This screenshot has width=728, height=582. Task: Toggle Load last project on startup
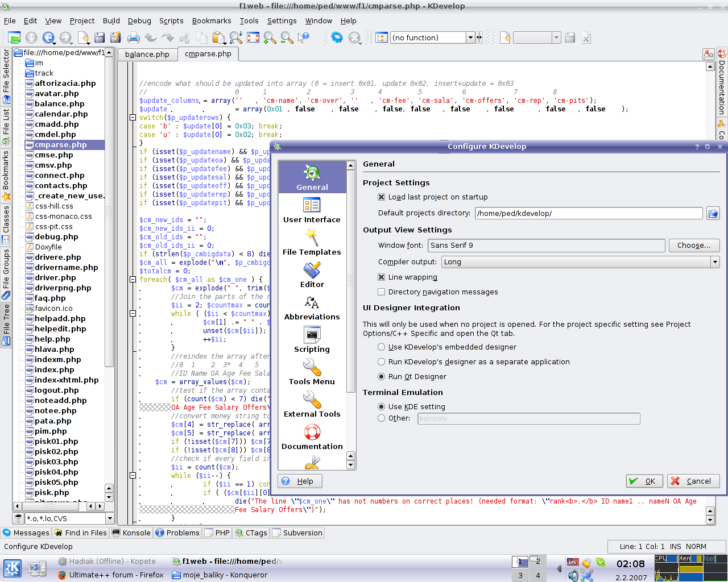pos(382,197)
